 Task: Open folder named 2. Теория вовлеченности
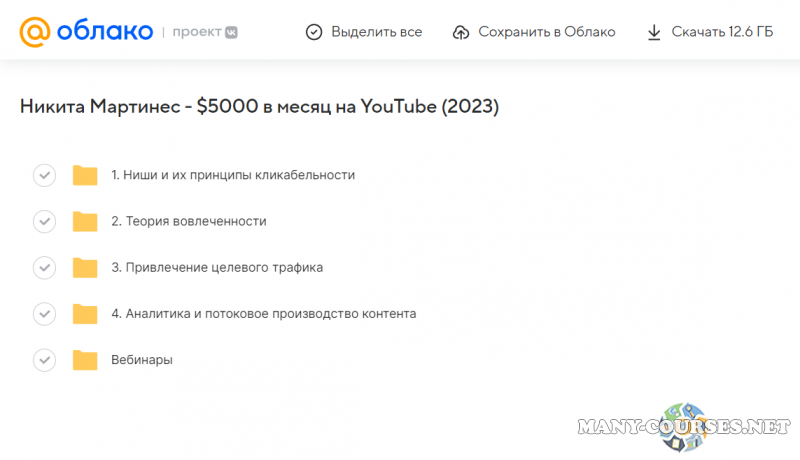(x=189, y=222)
